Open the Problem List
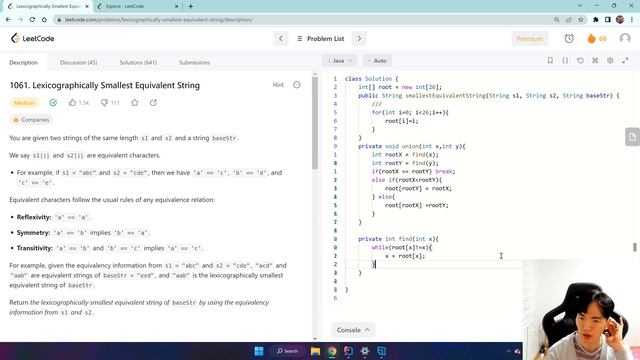Image resolution: width=640 pixels, height=360 pixels. pyautogui.click(x=321, y=39)
